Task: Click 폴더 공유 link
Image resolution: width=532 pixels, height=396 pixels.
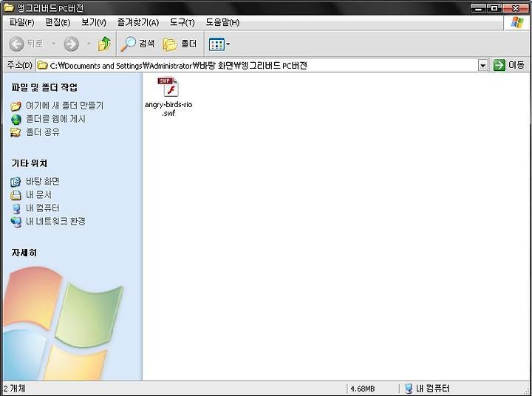Action: 43,132
